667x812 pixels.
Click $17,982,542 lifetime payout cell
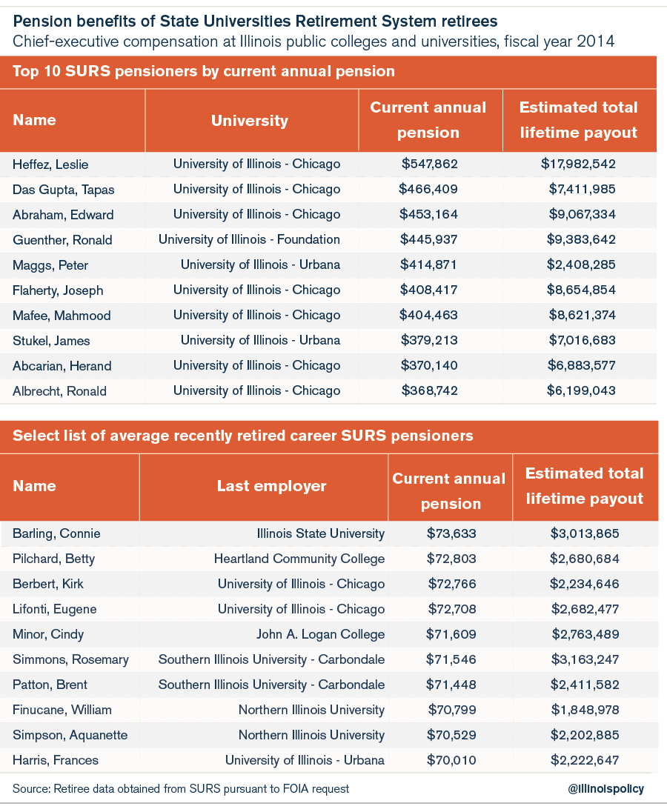point(579,164)
